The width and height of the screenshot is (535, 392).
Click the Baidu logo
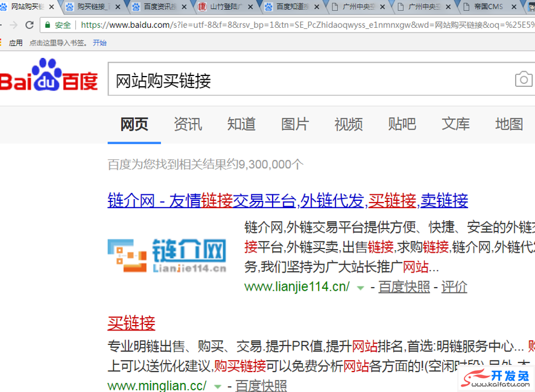pos(49,75)
